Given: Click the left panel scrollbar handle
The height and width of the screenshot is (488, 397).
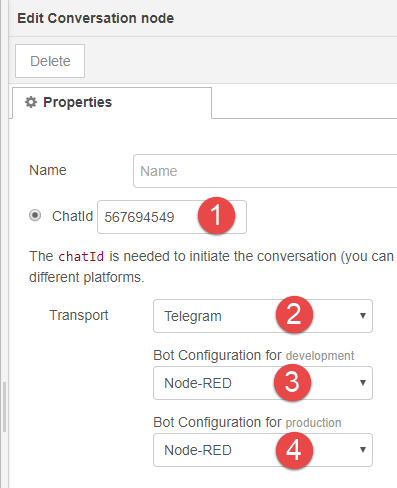Looking at the screenshot, I should tap(4, 407).
